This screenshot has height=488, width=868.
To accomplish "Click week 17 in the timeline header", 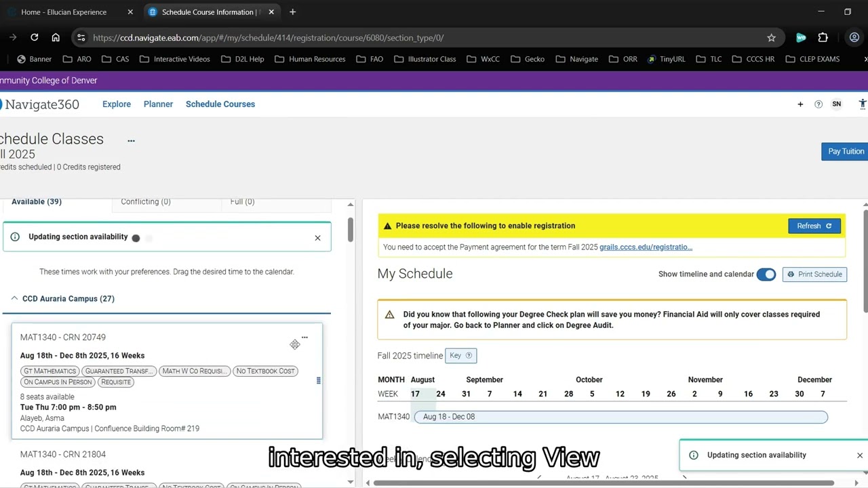I will coord(415,394).
